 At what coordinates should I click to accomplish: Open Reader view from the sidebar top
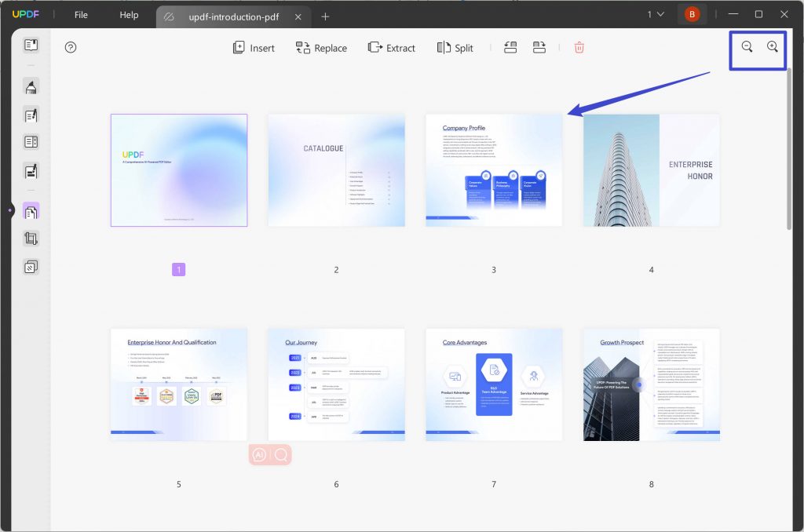[x=31, y=46]
